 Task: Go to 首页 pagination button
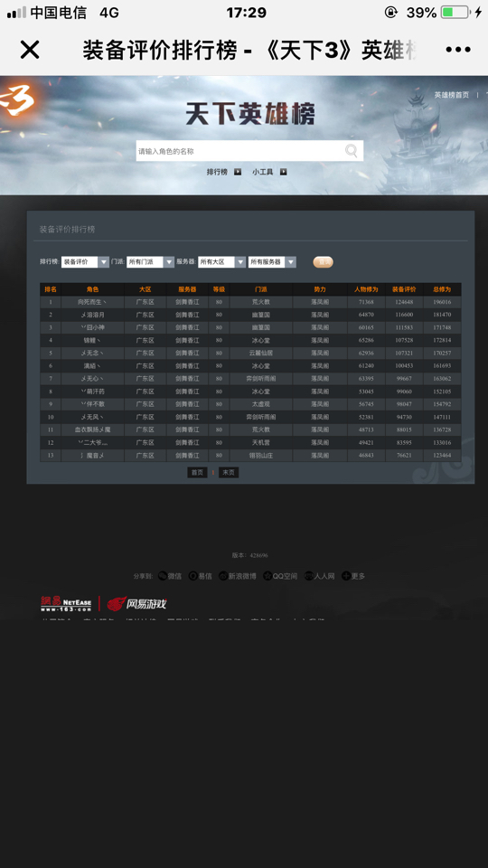197,472
